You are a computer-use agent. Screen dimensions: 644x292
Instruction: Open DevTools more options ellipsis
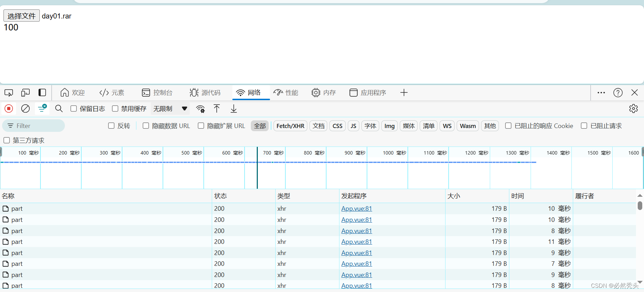coord(601,92)
